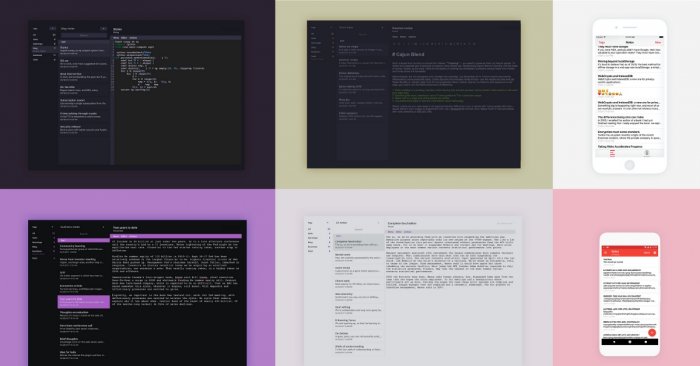
Task: Tap New in the iPhone top bar
Action: coord(658,42)
